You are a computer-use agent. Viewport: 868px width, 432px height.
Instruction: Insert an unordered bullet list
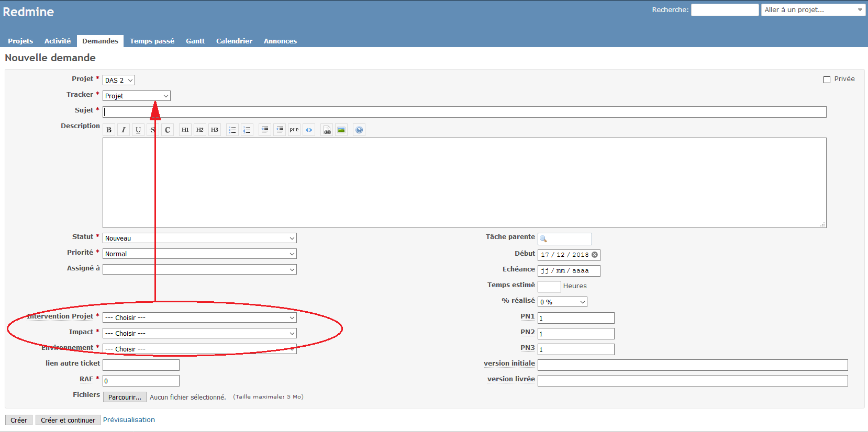[232, 130]
